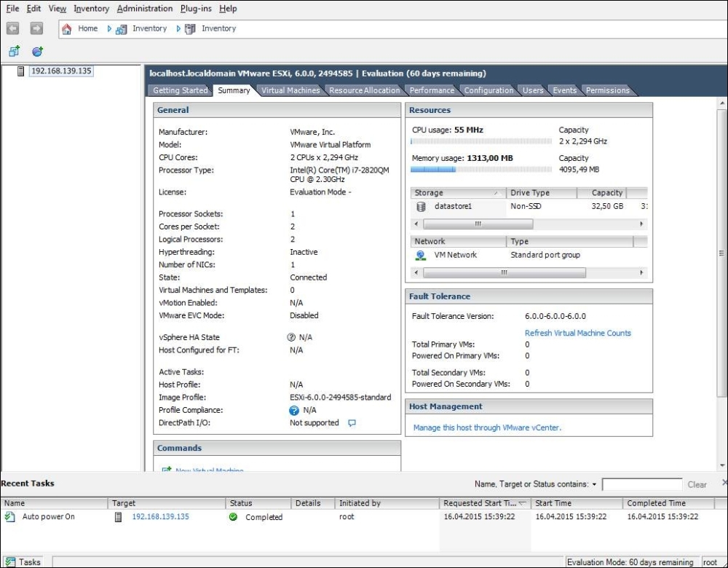Screen dimensions: 728x568
Task: Click the green Completed status icon
Action: [233, 517]
